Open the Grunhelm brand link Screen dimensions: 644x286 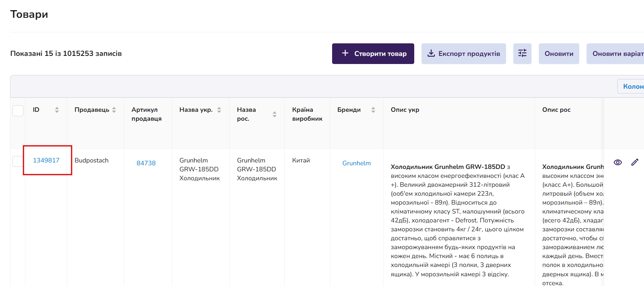pos(356,163)
